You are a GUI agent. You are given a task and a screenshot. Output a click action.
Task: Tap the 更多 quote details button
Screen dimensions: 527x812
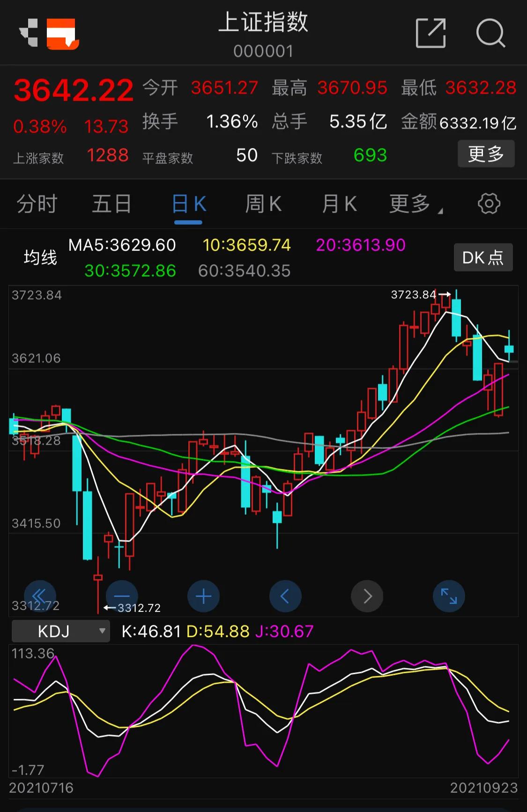[486, 153]
